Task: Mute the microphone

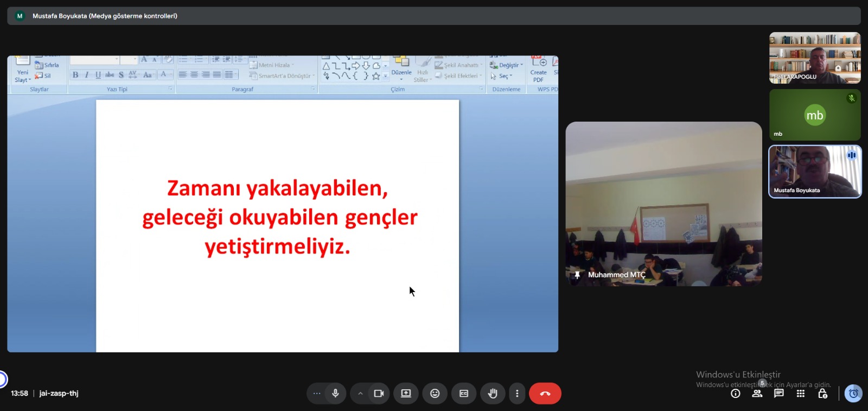Action: click(335, 394)
